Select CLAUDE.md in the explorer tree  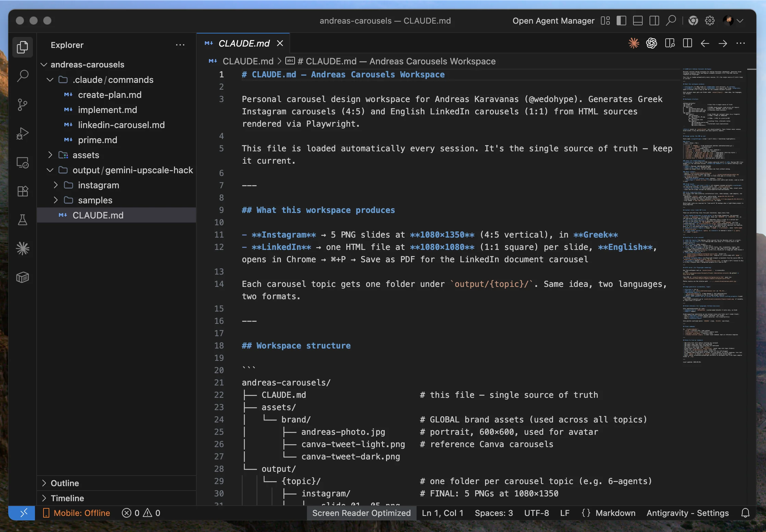[116, 215]
